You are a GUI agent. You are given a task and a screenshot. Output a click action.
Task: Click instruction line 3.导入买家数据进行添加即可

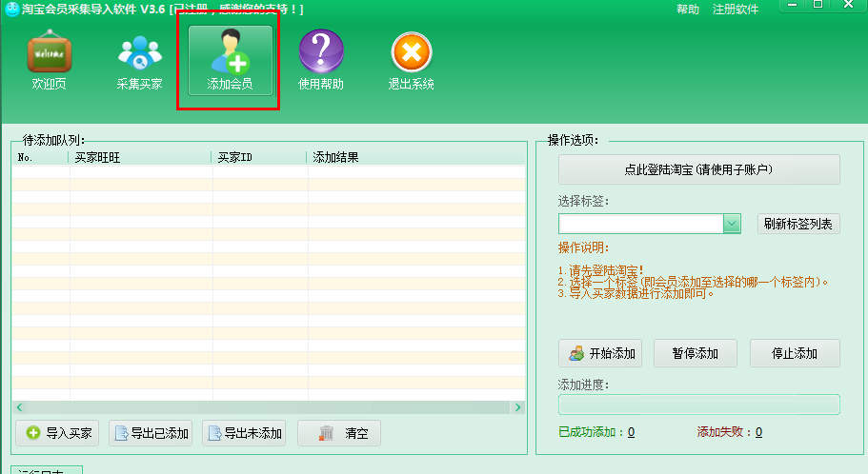pyautogui.click(x=636, y=294)
